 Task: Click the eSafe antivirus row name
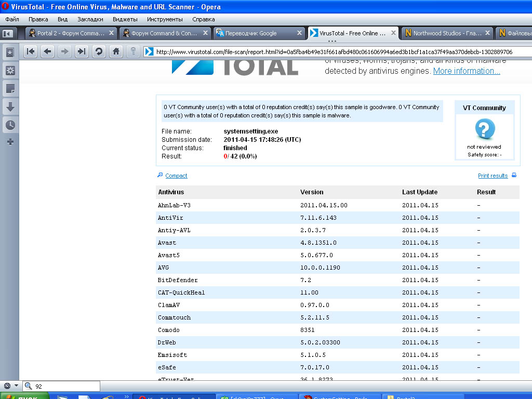click(x=167, y=367)
